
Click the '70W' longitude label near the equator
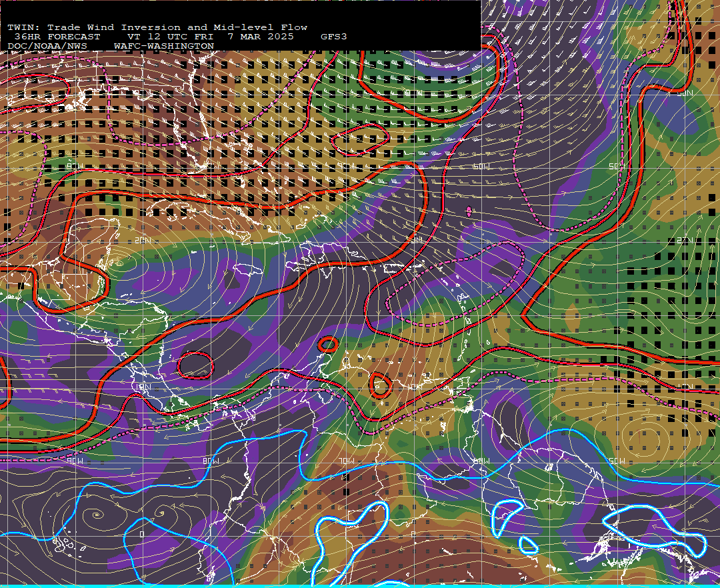pos(346,461)
